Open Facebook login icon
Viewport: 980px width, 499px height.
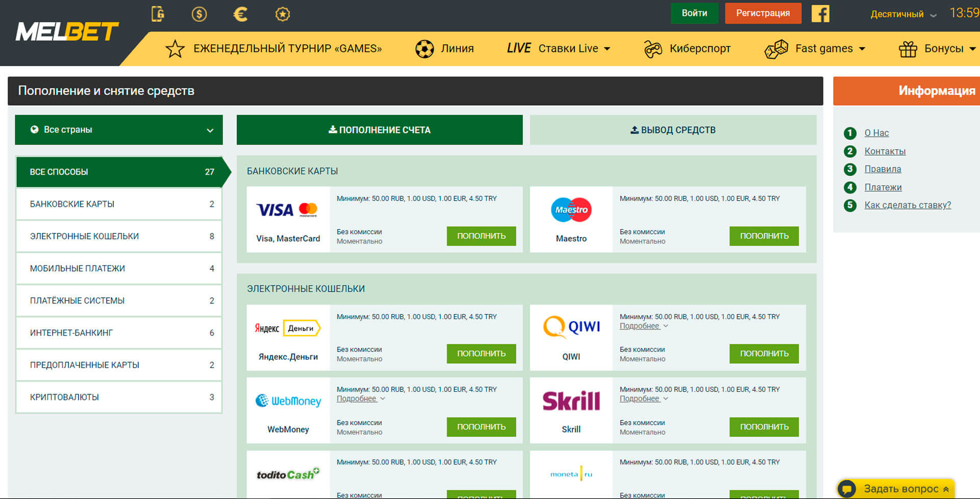pos(820,13)
